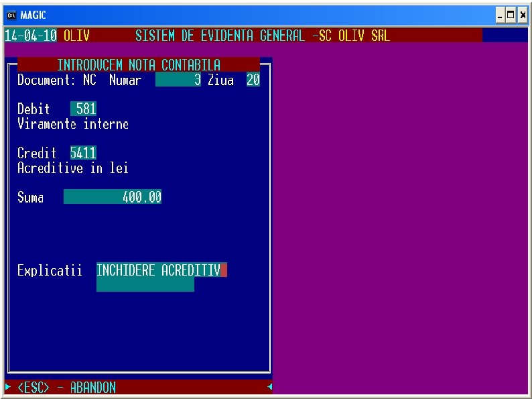Click the Explicatii label
The image size is (532, 399).
coord(50,271)
